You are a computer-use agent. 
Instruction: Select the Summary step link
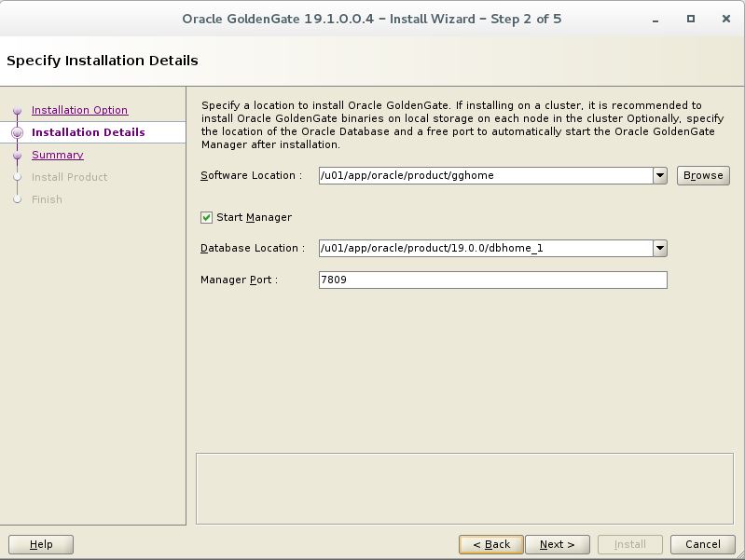57,155
